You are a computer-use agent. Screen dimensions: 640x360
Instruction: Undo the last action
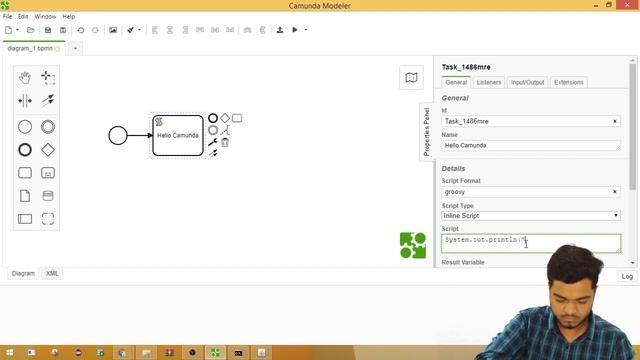coord(80,30)
